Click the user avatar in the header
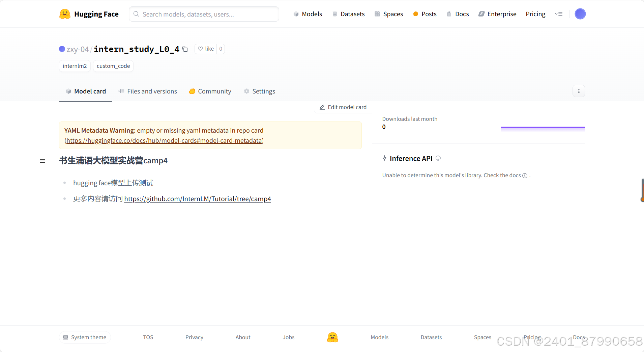Image resolution: width=644 pixels, height=352 pixels. [580, 14]
